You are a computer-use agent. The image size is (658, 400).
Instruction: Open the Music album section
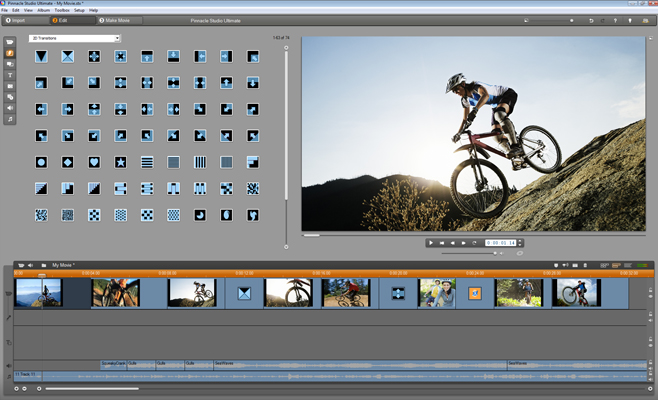[x=10, y=119]
